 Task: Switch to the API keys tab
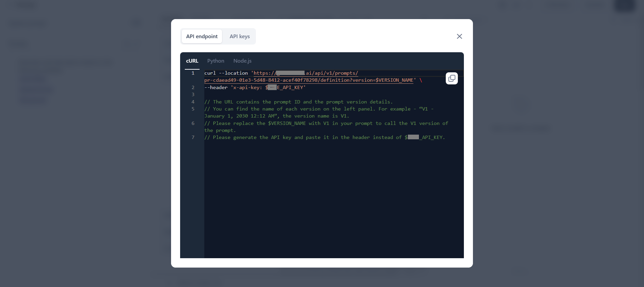coord(239,37)
